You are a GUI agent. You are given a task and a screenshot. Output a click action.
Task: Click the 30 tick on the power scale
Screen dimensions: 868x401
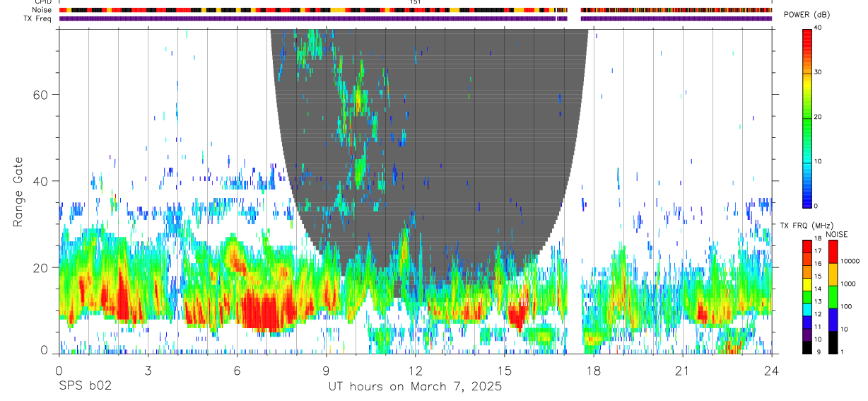click(818, 73)
